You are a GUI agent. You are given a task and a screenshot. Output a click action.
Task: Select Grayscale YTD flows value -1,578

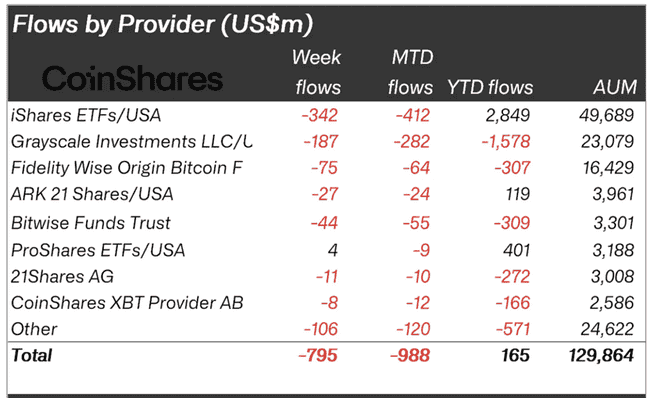point(506,142)
